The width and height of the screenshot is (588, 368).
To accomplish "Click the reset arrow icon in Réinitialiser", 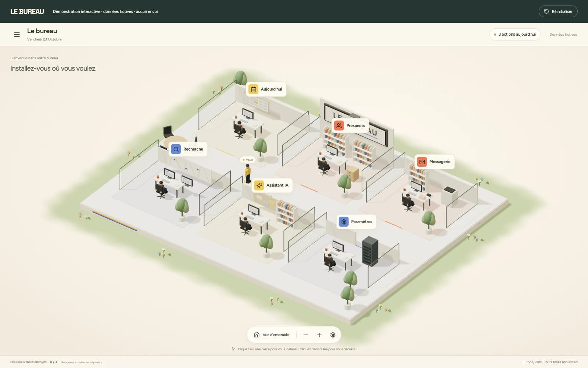I will [x=546, y=11].
